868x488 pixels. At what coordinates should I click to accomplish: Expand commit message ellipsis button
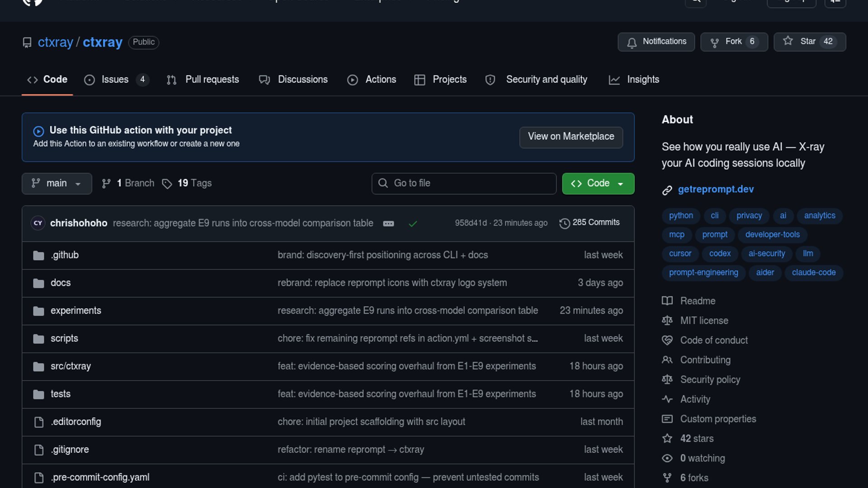[x=388, y=224]
